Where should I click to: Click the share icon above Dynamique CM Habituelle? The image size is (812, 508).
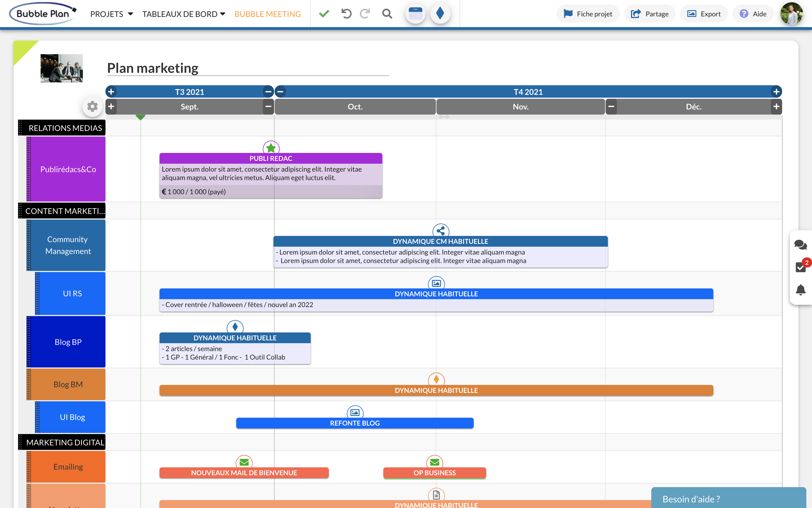[x=441, y=231]
